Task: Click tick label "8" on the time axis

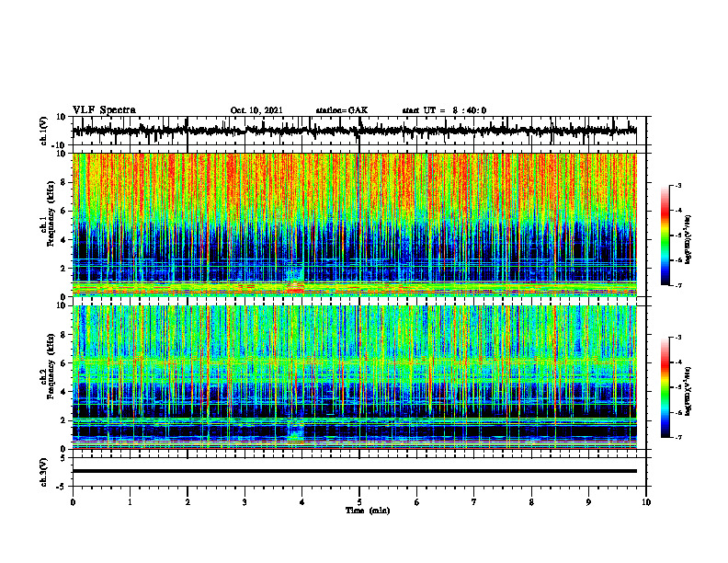Action: [x=531, y=502]
